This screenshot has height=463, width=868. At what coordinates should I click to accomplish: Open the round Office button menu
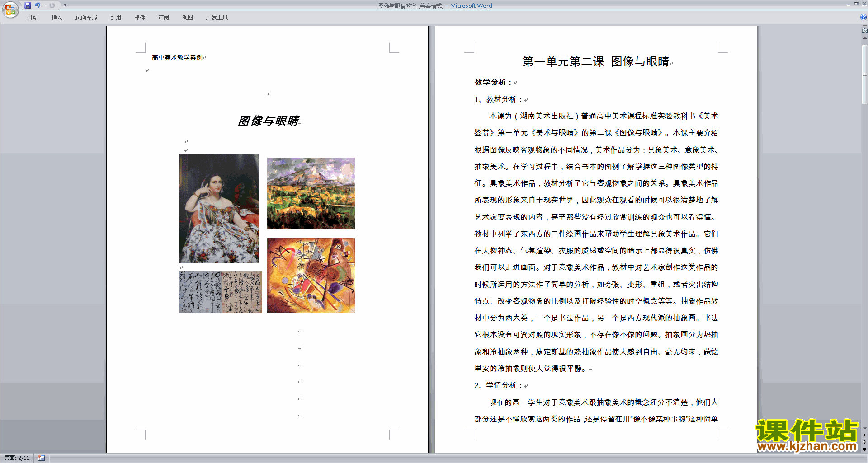click(x=10, y=9)
